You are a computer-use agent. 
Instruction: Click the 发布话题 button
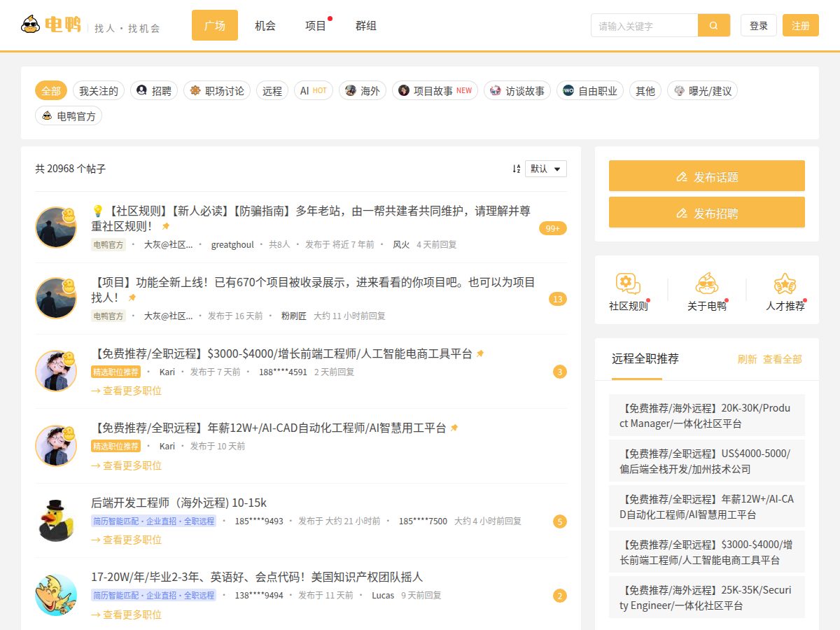[x=707, y=176]
